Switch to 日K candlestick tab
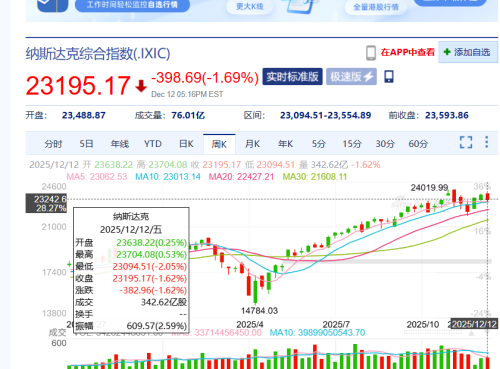The width and height of the screenshot is (500, 369). click(x=186, y=144)
